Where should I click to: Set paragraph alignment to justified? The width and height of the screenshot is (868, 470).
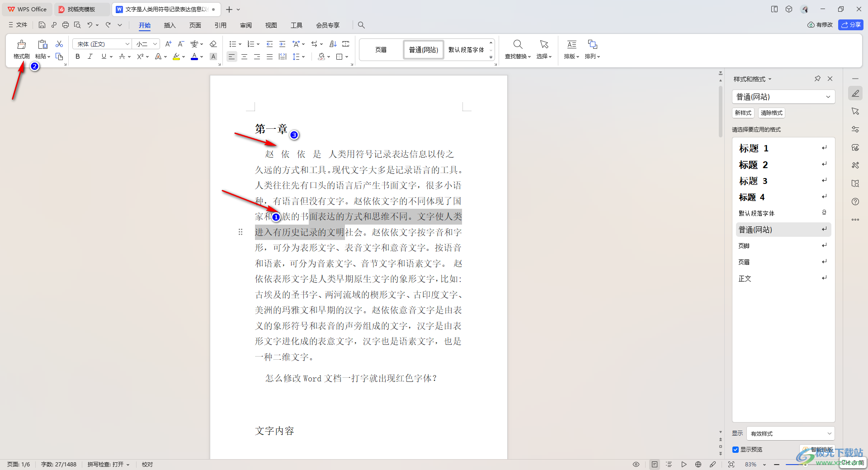click(269, 56)
